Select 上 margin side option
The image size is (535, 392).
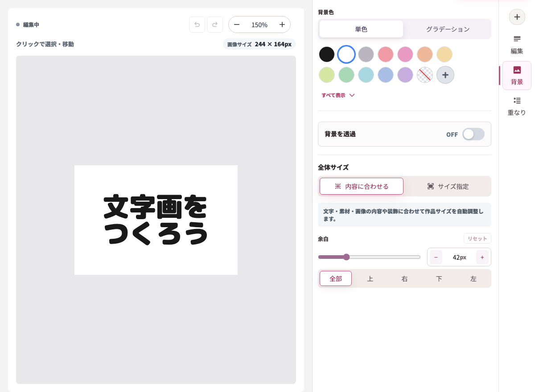point(370,278)
